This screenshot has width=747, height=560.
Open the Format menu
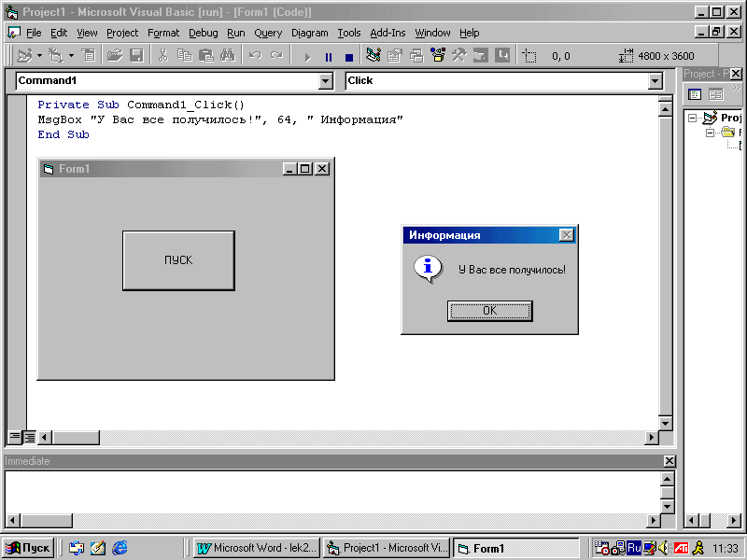163,33
